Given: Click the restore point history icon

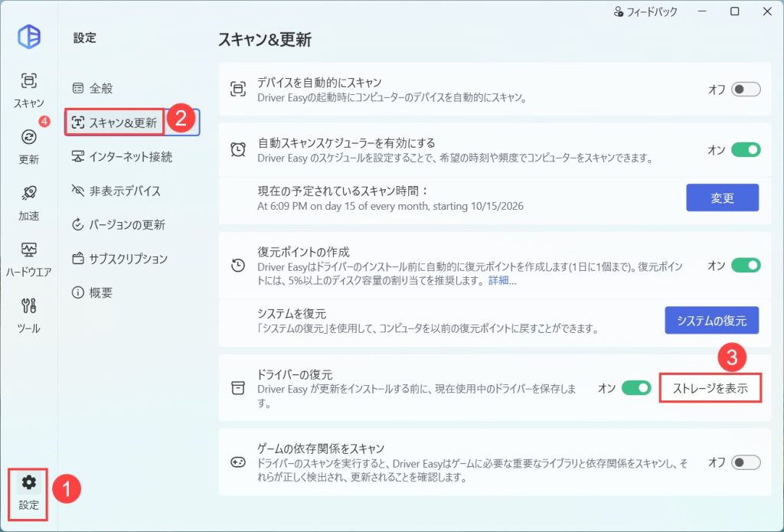Looking at the screenshot, I should pyautogui.click(x=238, y=266).
